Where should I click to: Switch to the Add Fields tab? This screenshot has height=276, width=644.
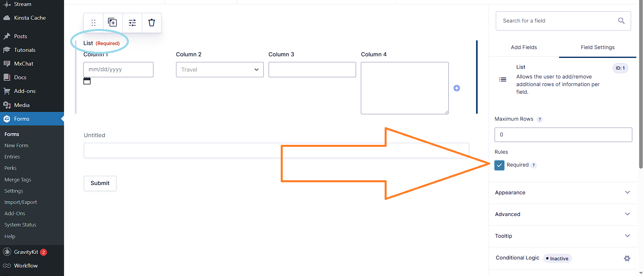524,47
